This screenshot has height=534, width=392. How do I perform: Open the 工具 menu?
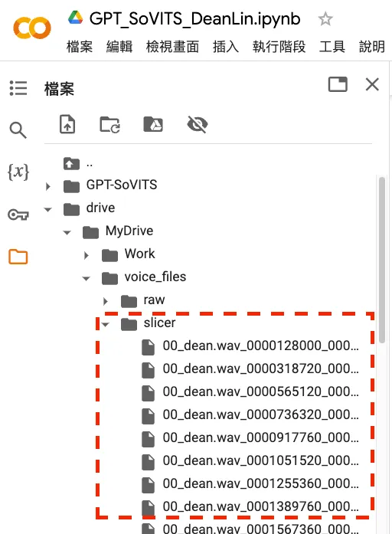(x=332, y=47)
